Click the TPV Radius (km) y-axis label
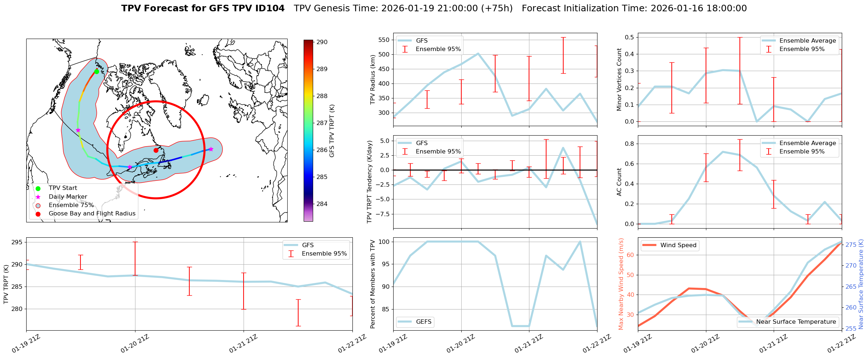This screenshot has height=358, width=868. click(372, 79)
